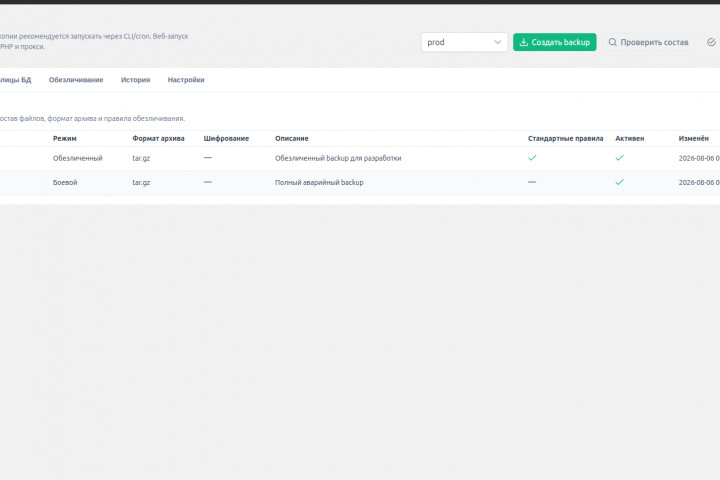Click the checkmark circle icon at top right

[x=711, y=42]
